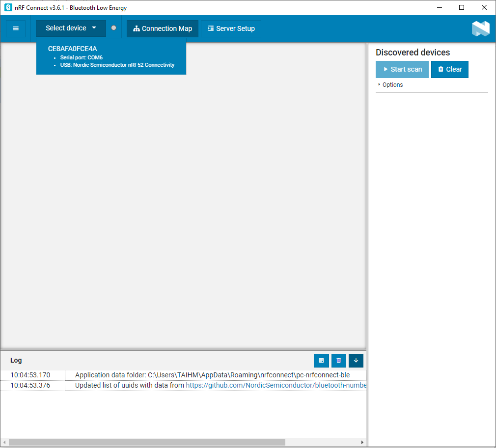
Task: Open the Select device dropdown
Action: click(x=71, y=28)
